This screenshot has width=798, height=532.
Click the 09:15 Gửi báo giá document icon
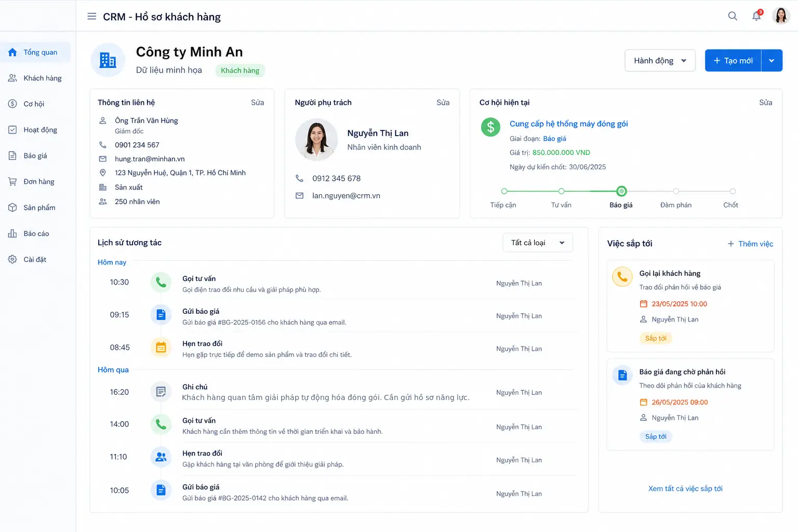click(x=161, y=315)
